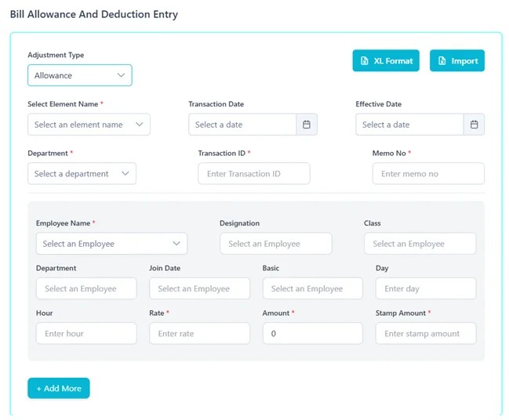Focus the Rate input field
This screenshot has width=509, height=420.
tap(199, 333)
